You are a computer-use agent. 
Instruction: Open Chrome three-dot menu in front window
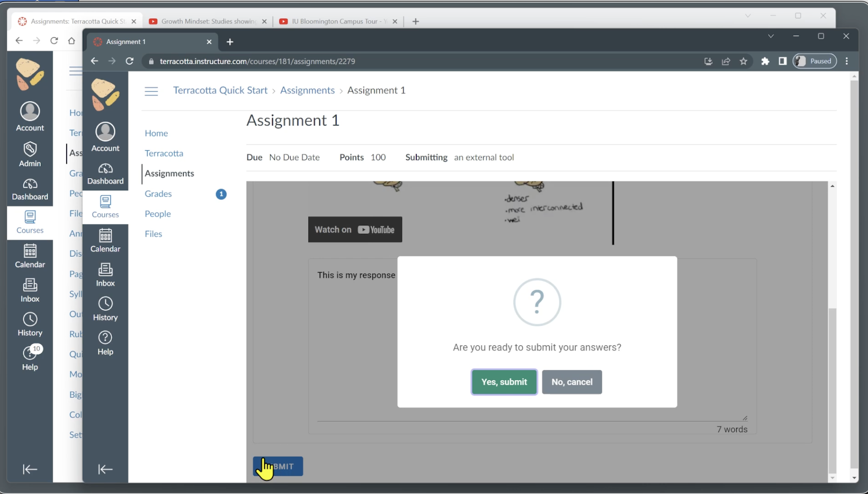847,61
